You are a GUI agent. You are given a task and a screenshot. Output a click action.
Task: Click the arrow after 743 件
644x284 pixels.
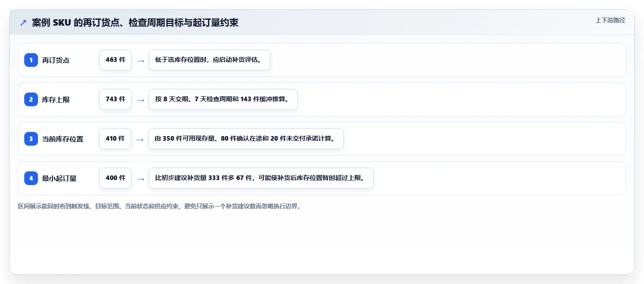coord(140,100)
